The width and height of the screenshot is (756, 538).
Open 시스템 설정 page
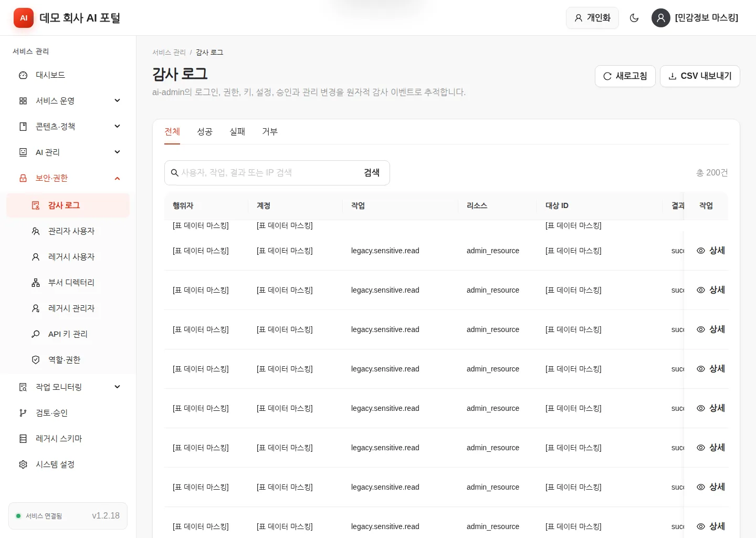(68, 464)
